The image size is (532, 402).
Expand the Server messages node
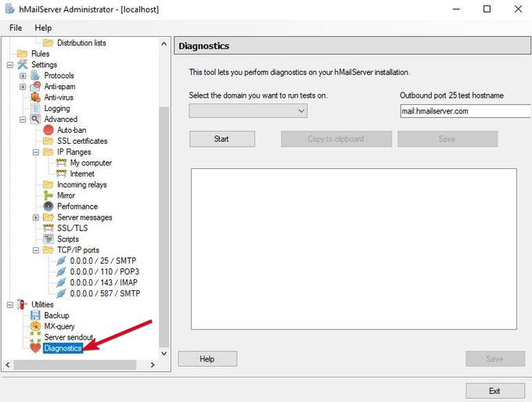[36, 217]
